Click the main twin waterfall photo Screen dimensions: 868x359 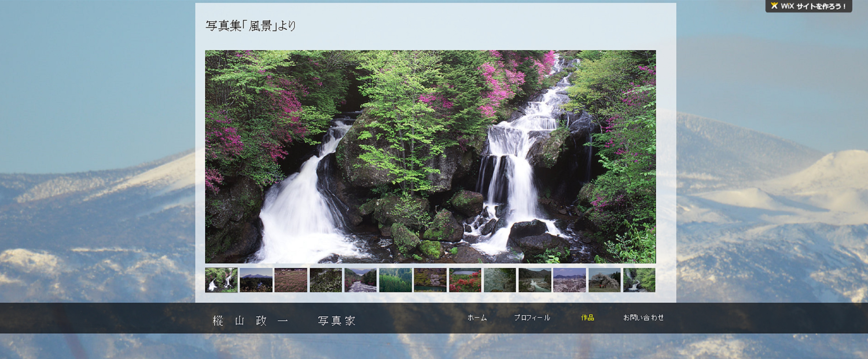430,156
